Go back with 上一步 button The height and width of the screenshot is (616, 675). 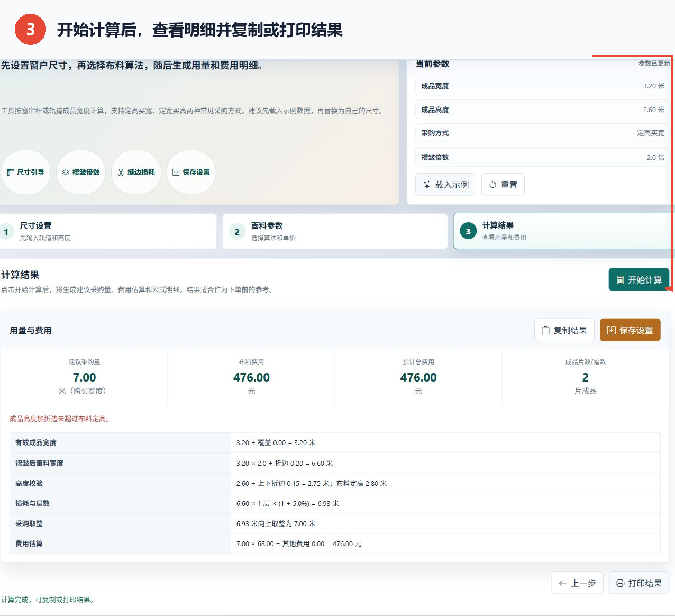(577, 583)
